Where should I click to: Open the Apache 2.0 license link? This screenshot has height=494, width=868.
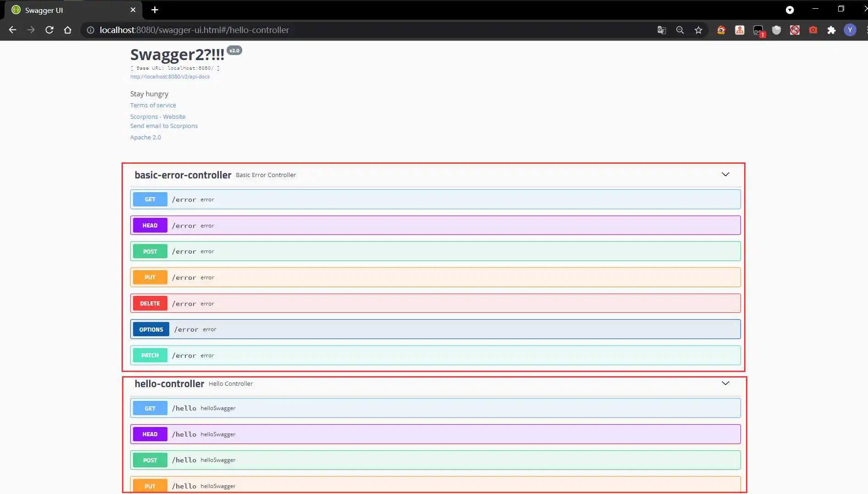click(x=145, y=138)
